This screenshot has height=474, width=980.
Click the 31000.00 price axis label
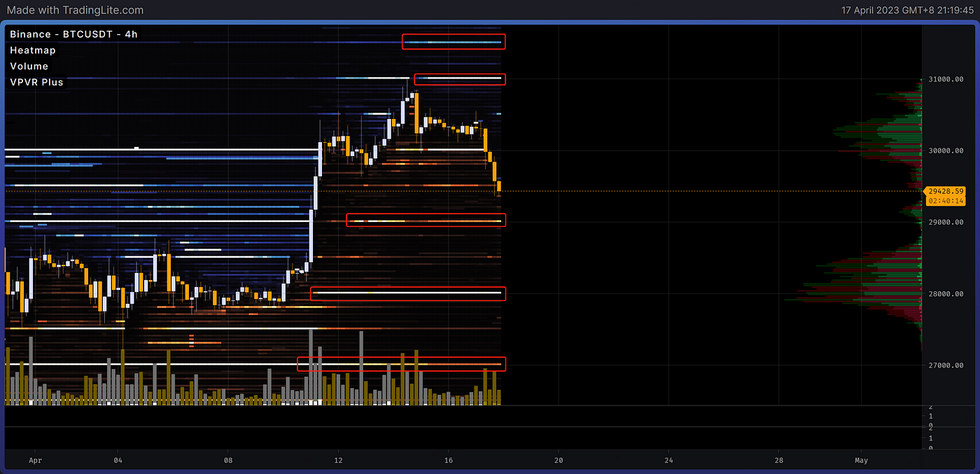pyautogui.click(x=946, y=79)
